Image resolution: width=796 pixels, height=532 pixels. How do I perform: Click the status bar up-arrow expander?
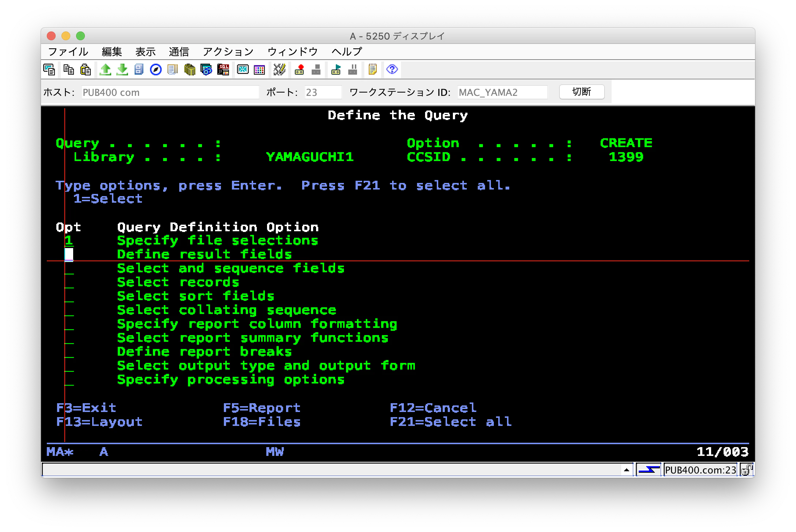click(x=626, y=470)
